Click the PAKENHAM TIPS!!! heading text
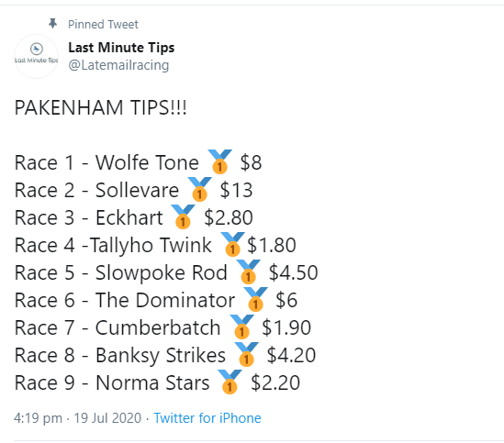The image size is (504, 443). pyautogui.click(x=101, y=107)
